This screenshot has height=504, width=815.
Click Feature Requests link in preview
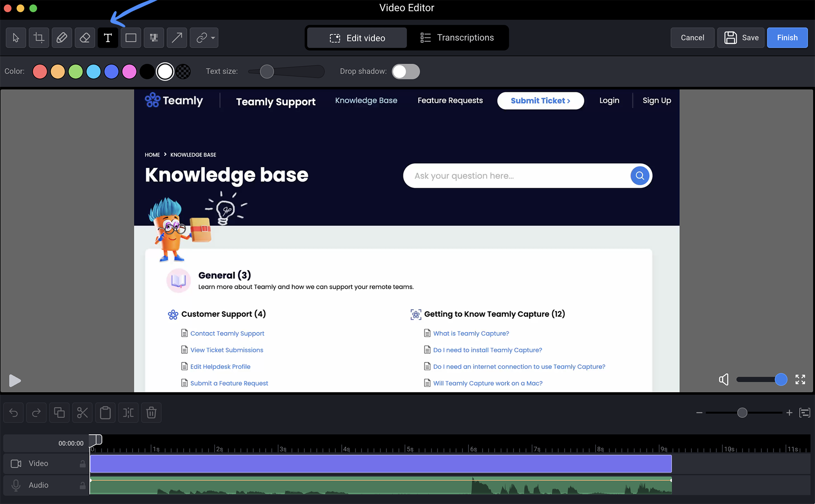click(x=450, y=101)
